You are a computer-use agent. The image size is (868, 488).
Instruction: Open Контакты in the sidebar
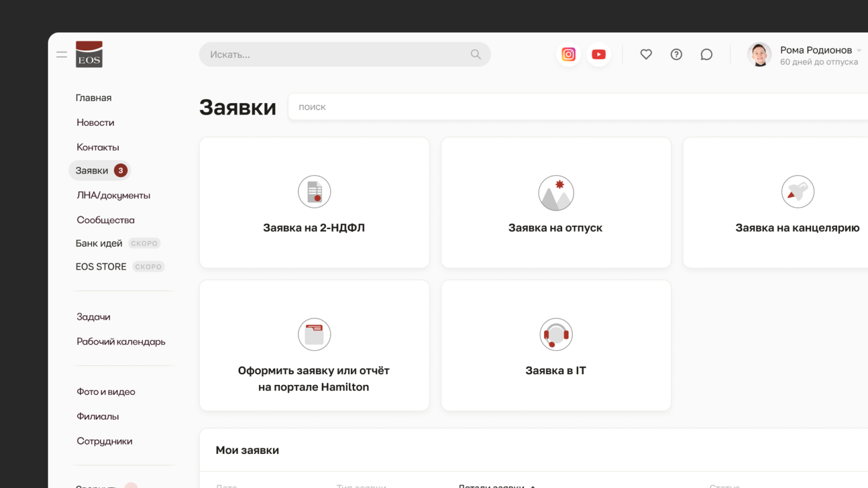(x=98, y=147)
